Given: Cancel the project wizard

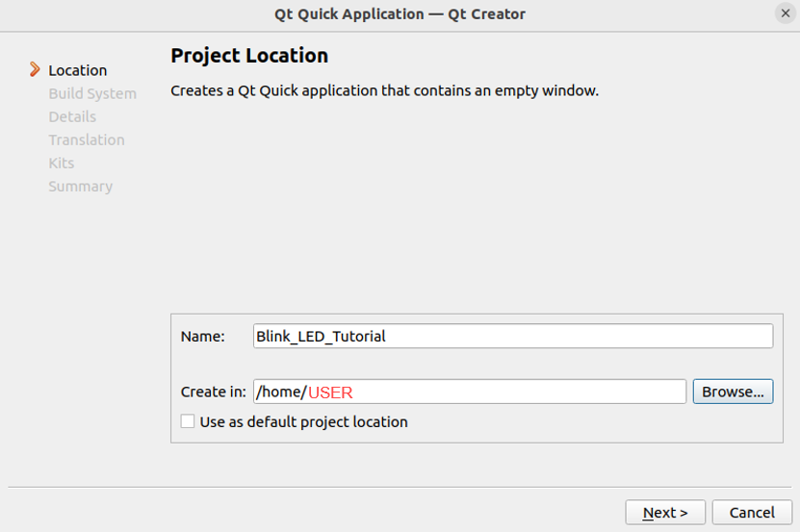Looking at the screenshot, I should point(752,512).
